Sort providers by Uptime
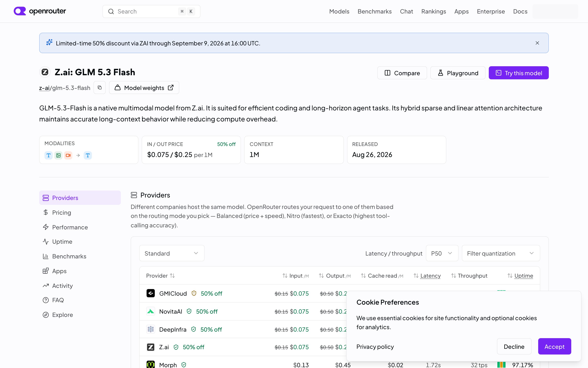 pyautogui.click(x=520, y=276)
